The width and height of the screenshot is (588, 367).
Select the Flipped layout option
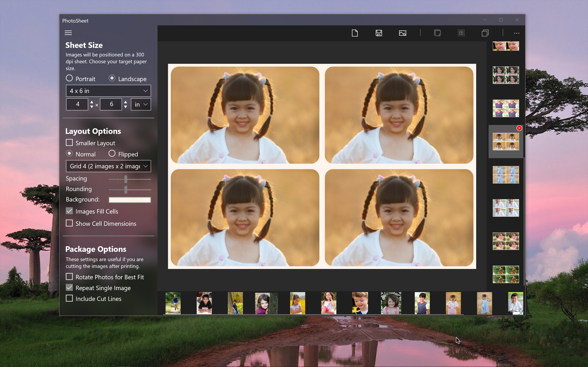coord(112,154)
